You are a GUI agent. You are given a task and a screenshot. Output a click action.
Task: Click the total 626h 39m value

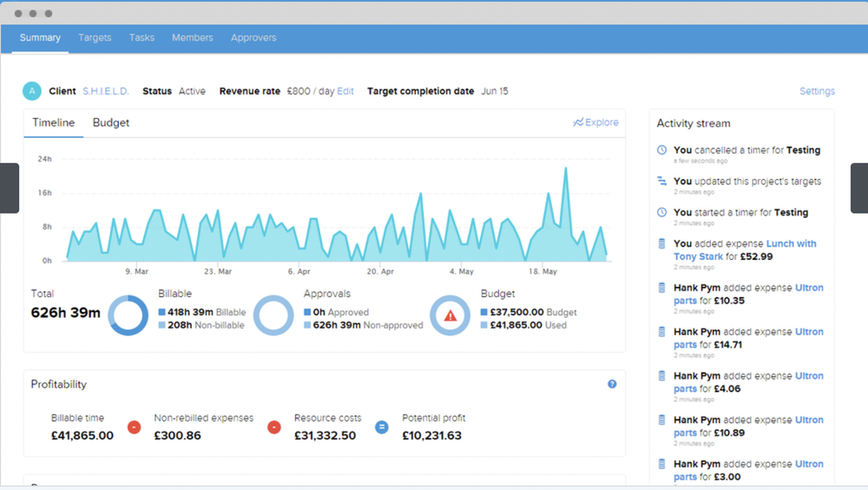(65, 313)
